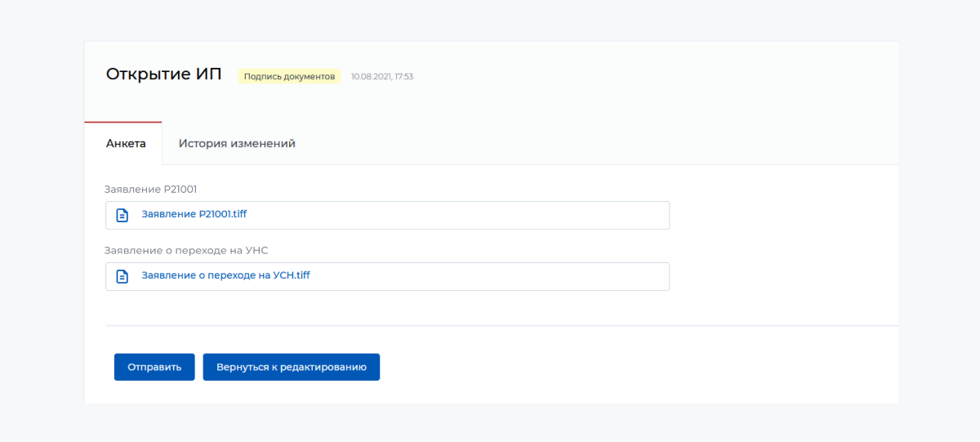Open the История изменений tab

click(x=237, y=144)
